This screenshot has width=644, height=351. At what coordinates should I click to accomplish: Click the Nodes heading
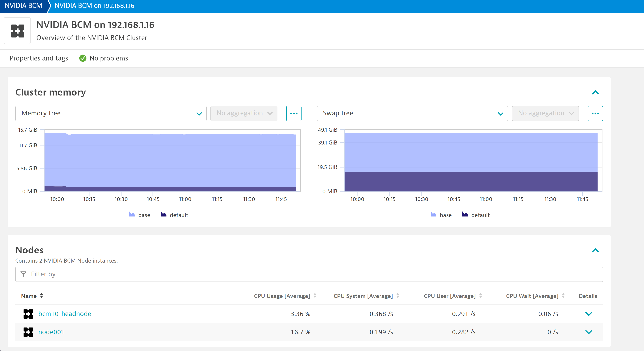[29, 250]
